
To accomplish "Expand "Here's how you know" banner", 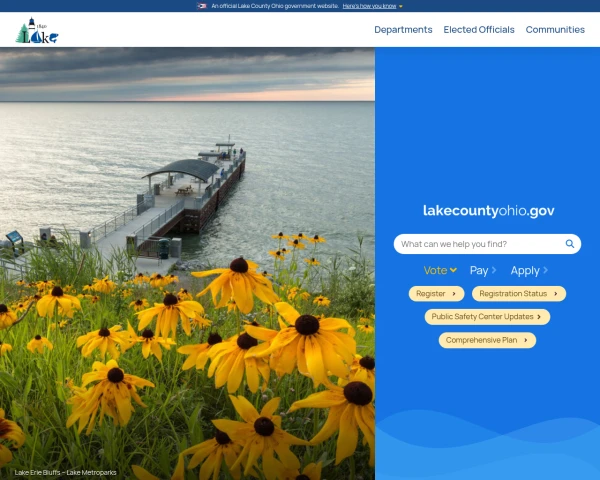I will pyautogui.click(x=372, y=6).
